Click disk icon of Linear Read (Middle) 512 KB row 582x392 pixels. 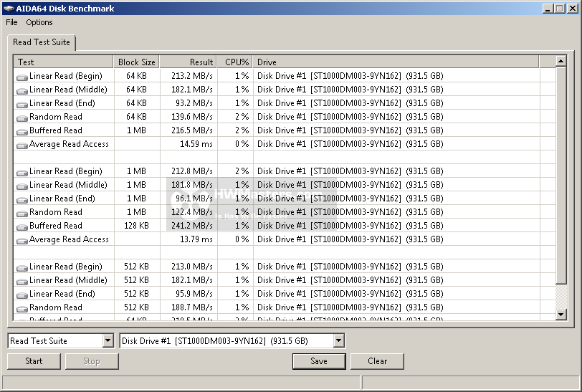(22, 282)
